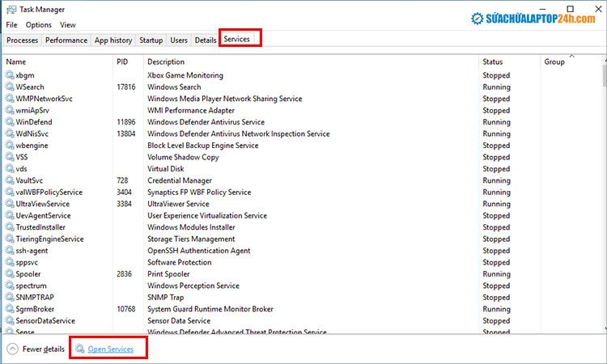Click the gear icon beside WinDefend
This screenshot has width=607, height=364.
10,121
